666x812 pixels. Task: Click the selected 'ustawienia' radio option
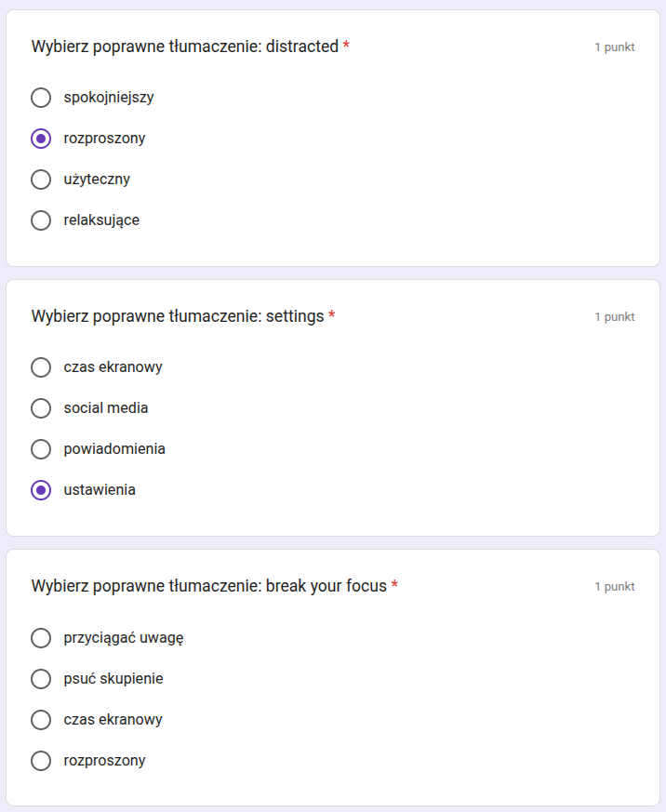coord(41,490)
